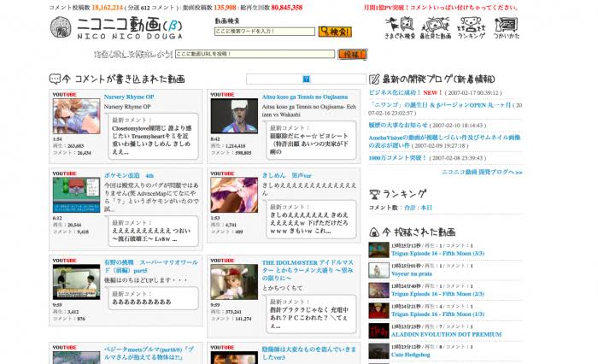
Task: Click THE IDOLM@STER アイドルマスター title link
Action: point(308,270)
